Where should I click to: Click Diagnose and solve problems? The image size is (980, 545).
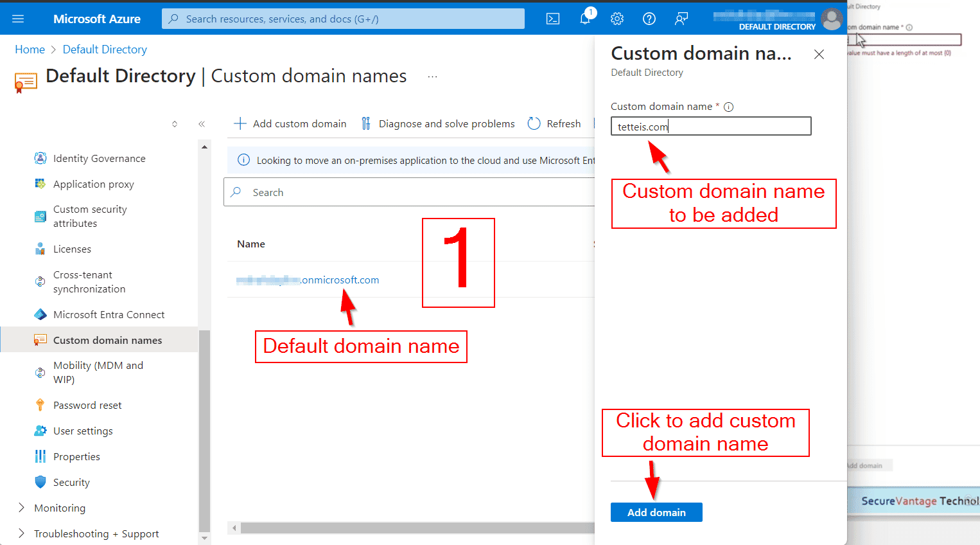pyautogui.click(x=438, y=123)
